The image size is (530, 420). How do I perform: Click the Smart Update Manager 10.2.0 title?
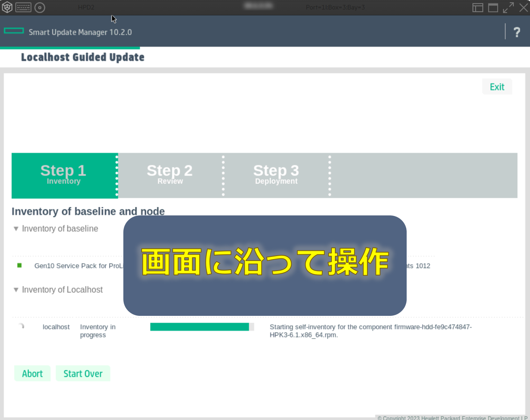80,32
